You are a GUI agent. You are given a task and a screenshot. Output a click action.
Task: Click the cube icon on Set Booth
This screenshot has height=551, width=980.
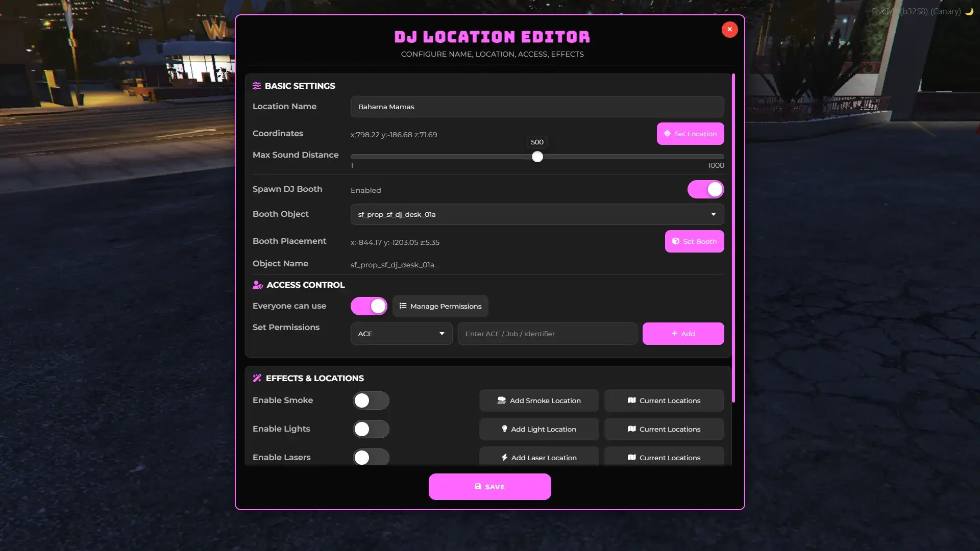[x=676, y=241]
